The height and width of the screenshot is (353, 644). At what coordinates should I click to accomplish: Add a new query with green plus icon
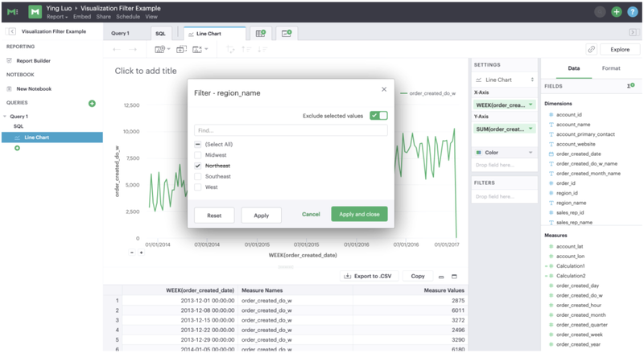92,104
